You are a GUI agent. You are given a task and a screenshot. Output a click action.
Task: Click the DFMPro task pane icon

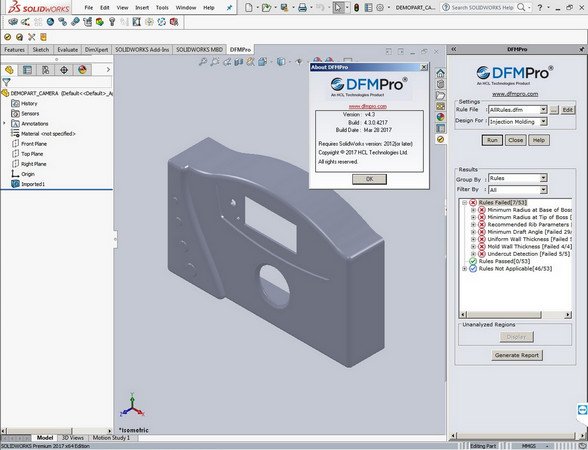441,140
